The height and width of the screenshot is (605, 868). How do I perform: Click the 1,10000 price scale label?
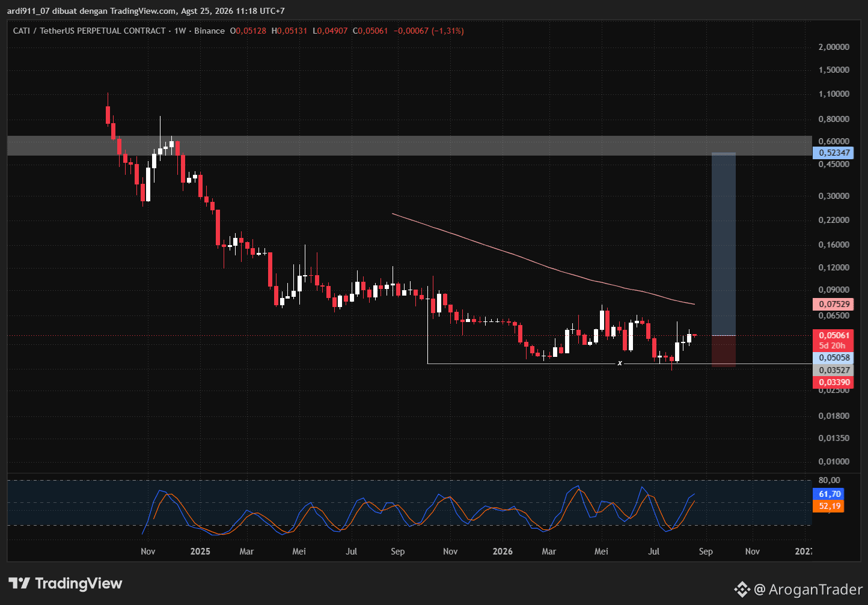click(834, 94)
